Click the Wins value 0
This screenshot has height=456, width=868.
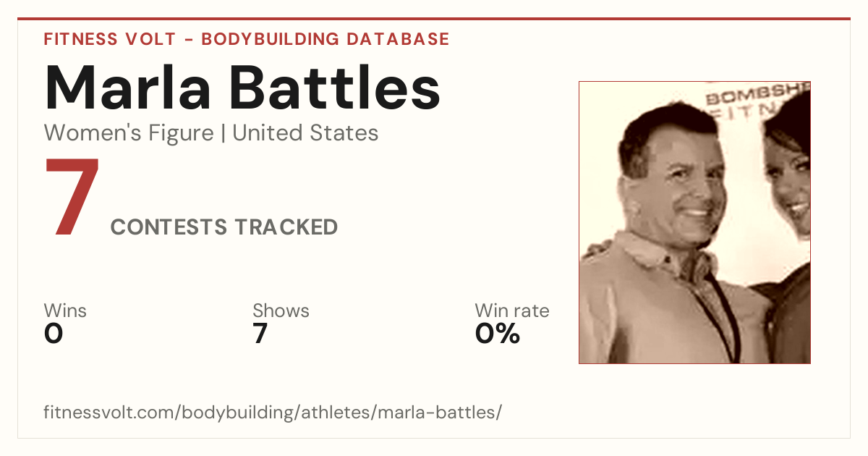coord(54,334)
